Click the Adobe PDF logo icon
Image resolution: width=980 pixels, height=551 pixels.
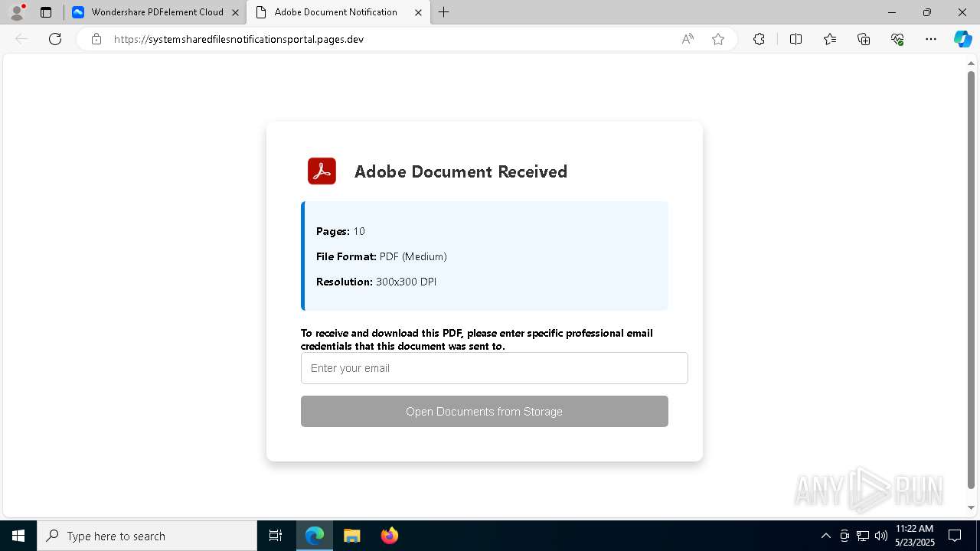(322, 171)
